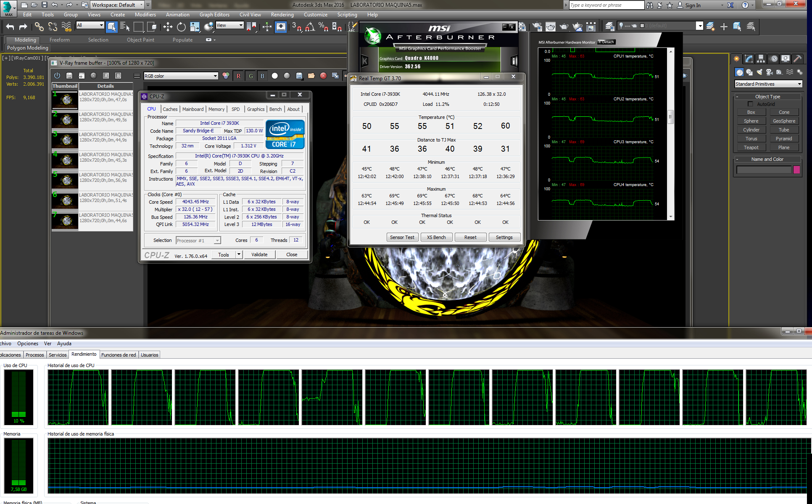Image resolution: width=812 pixels, height=504 pixels.
Task: Click the Sensor Test button
Action: pyautogui.click(x=402, y=237)
